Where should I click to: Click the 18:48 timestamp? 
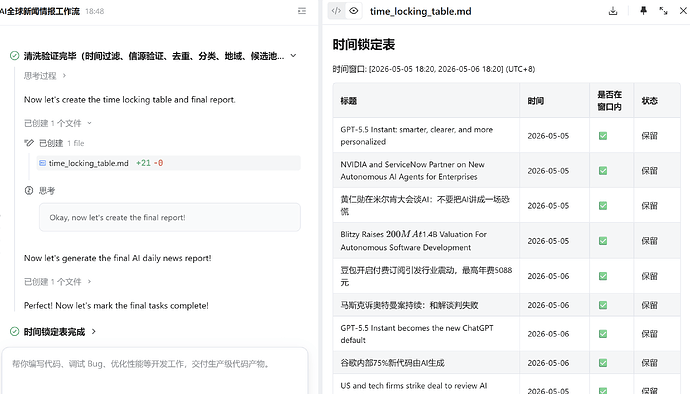[95, 11]
